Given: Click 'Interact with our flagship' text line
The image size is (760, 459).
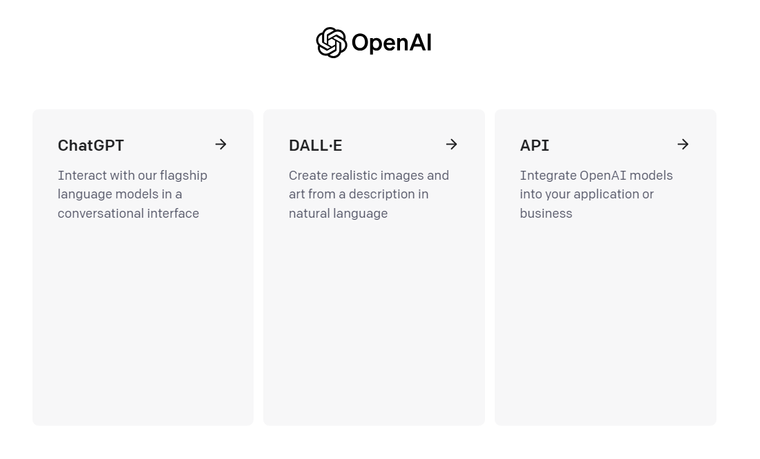Looking at the screenshot, I should pos(132,175).
